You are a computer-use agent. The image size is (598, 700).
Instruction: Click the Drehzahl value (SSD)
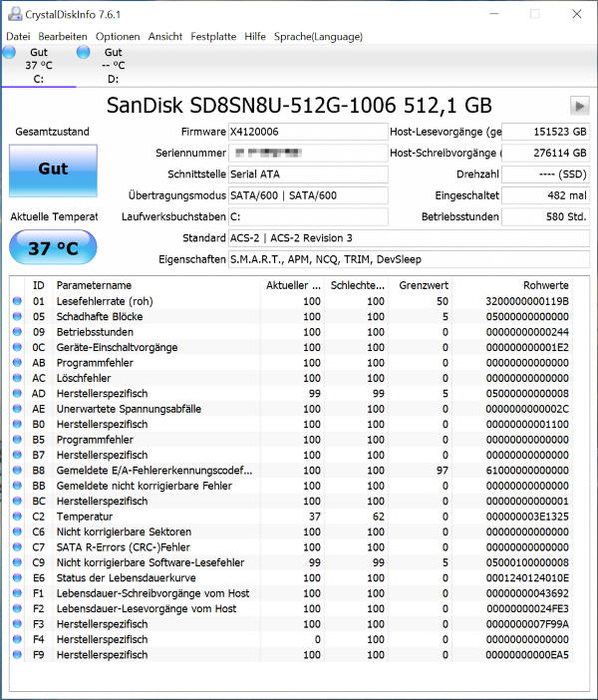546,175
